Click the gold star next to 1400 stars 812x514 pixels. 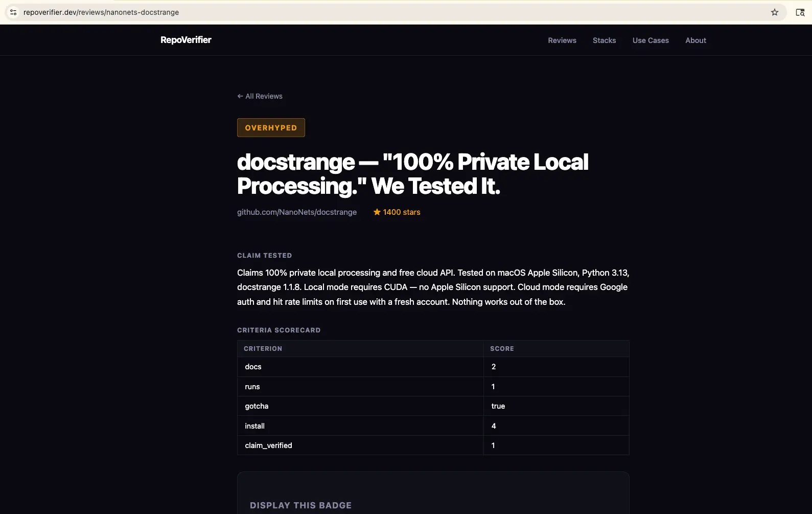pyautogui.click(x=377, y=212)
